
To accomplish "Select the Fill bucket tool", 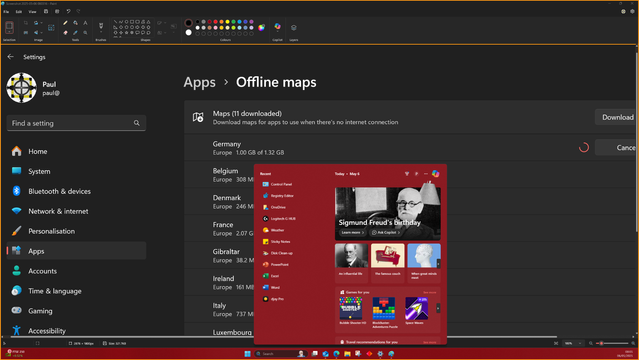I will (x=75, y=23).
